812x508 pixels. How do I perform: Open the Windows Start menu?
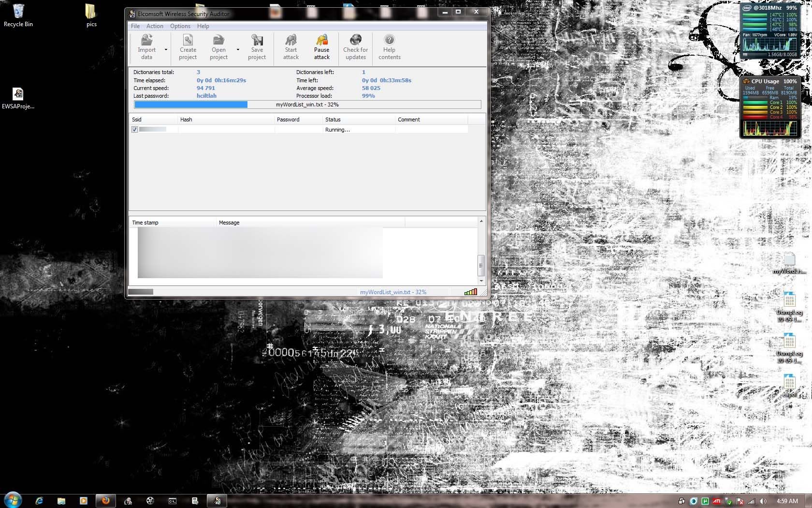(13, 500)
